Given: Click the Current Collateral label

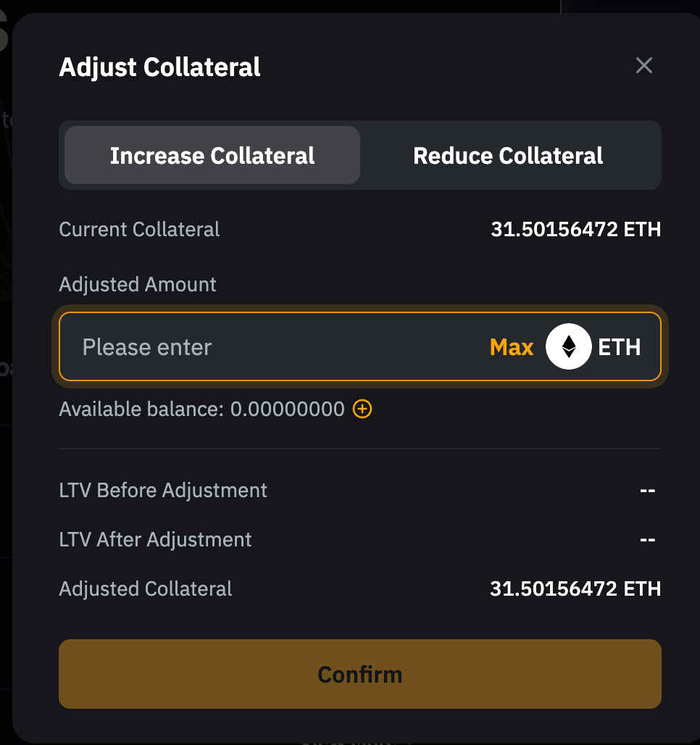Looking at the screenshot, I should [139, 230].
